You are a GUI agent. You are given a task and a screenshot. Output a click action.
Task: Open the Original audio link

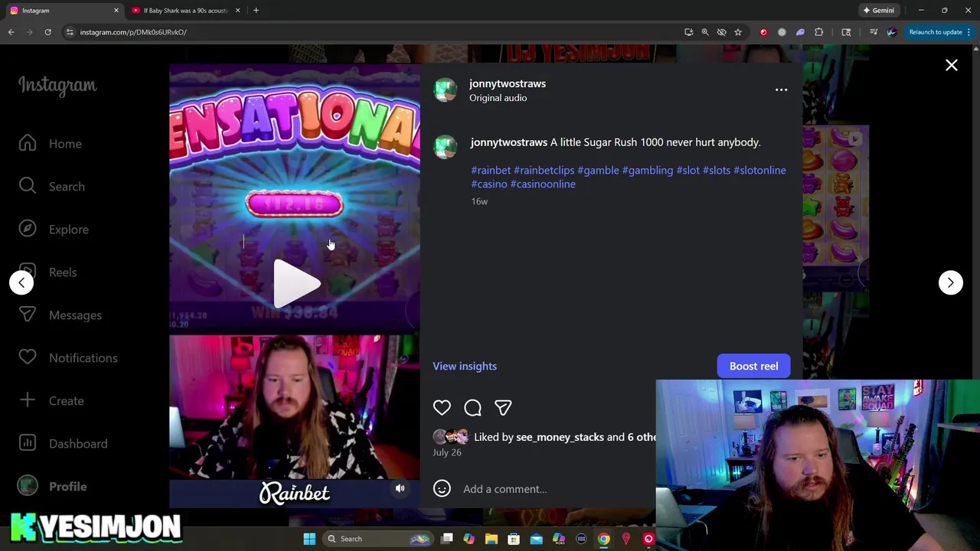[x=498, y=98]
